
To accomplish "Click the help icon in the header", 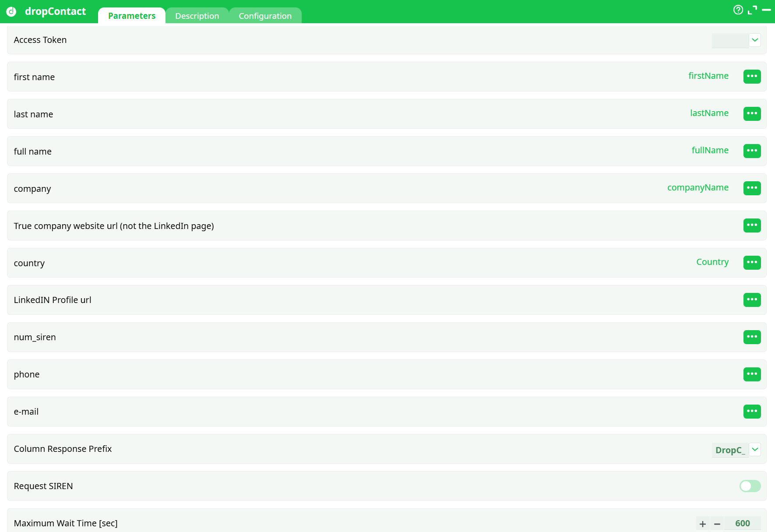I will coord(738,10).
